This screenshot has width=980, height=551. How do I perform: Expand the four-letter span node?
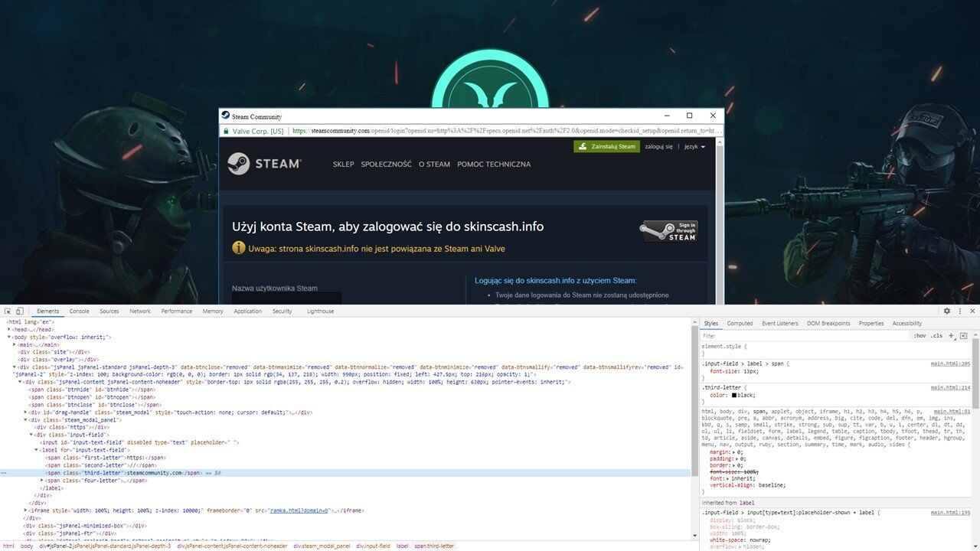42,480
